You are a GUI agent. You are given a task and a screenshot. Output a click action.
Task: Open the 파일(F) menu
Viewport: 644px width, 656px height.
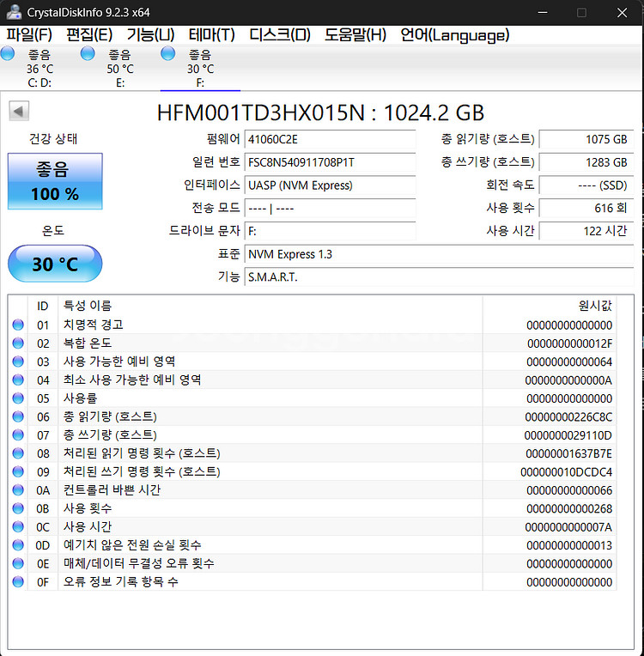pyautogui.click(x=29, y=35)
